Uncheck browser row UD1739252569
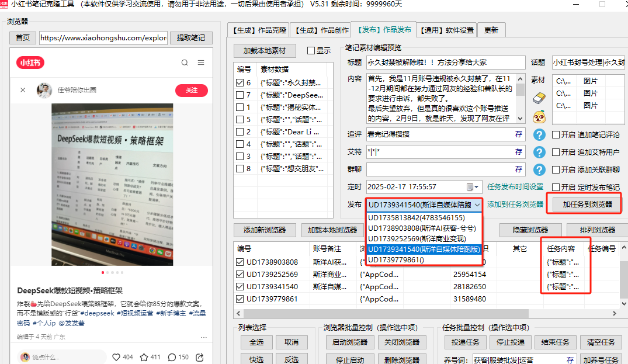Screen dimensions: 628x364 tap(240, 275)
